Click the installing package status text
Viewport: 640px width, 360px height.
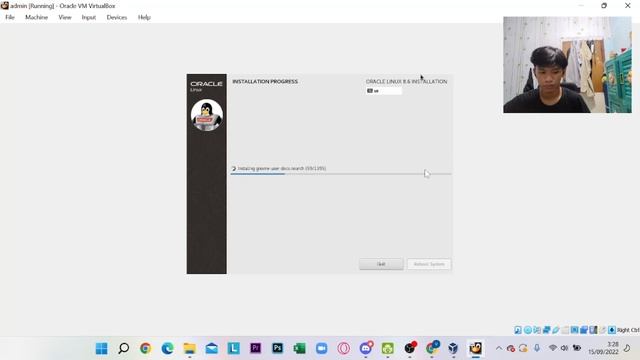[282, 168]
